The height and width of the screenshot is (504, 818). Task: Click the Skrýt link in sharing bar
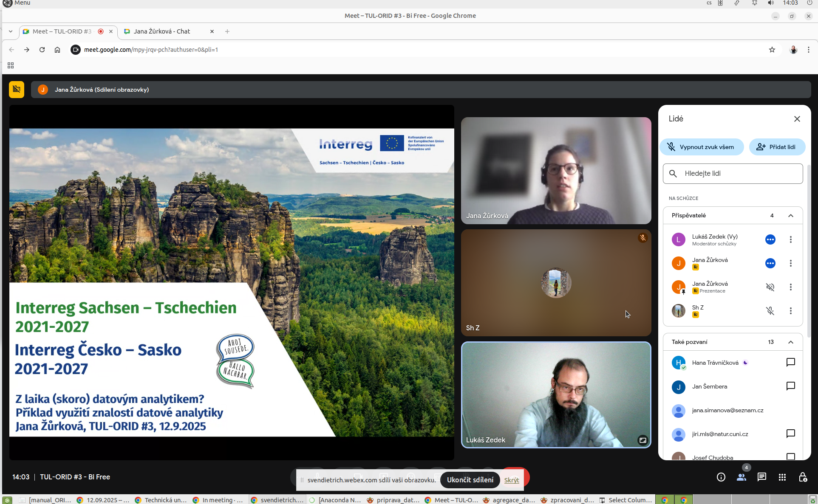click(511, 480)
